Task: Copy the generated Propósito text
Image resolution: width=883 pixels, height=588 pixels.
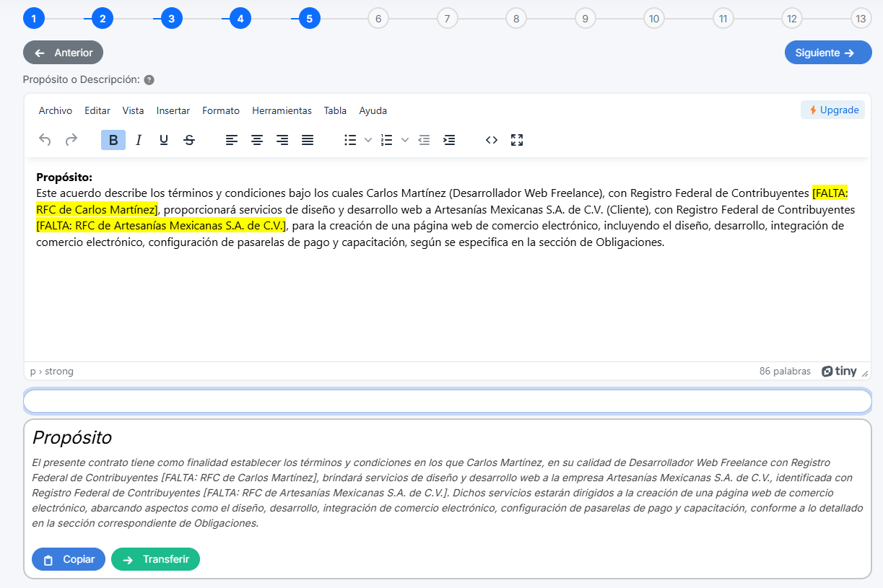Action: [69, 560]
